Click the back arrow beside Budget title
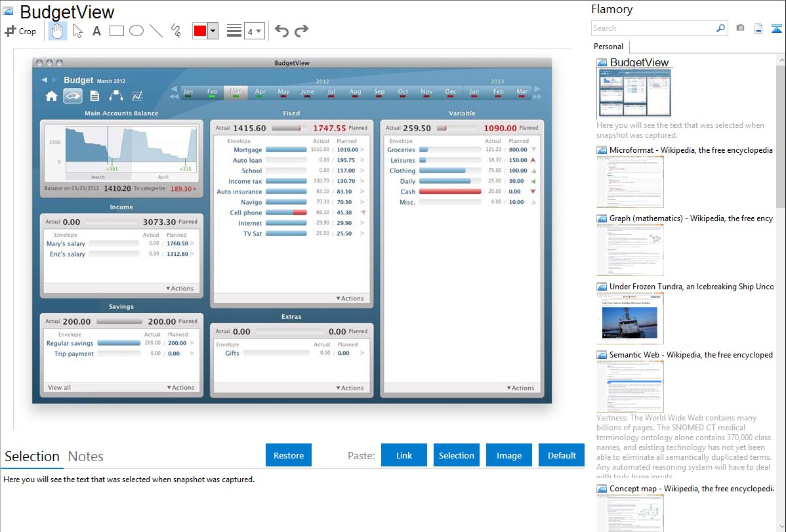The height and width of the screenshot is (532, 786). pyautogui.click(x=45, y=80)
